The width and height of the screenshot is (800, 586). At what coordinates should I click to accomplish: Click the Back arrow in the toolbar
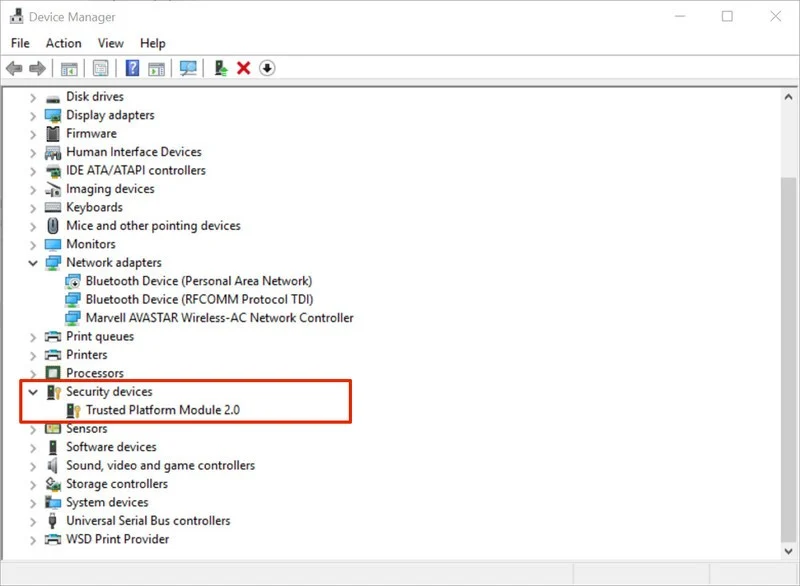tap(14, 69)
